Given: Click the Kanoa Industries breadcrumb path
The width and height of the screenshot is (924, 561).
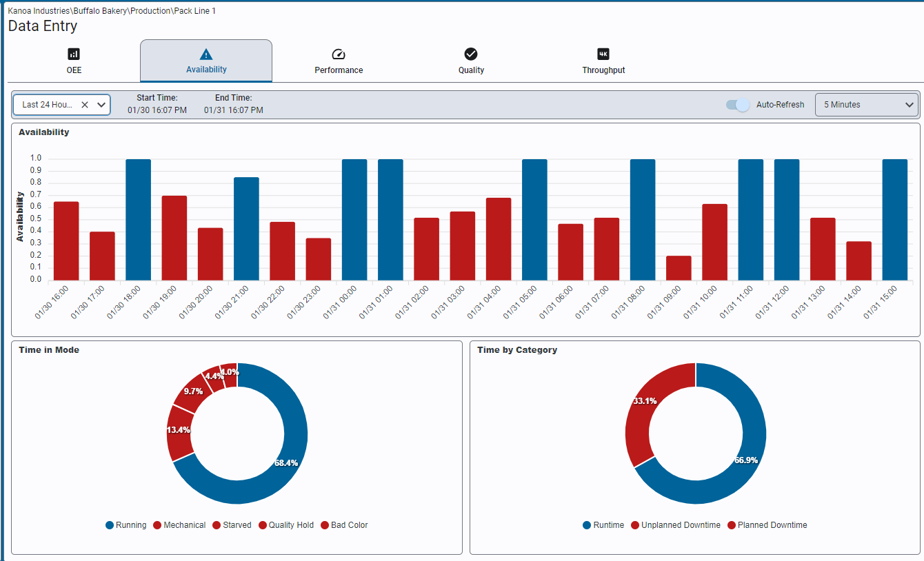Looking at the screenshot, I should click(112, 11).
